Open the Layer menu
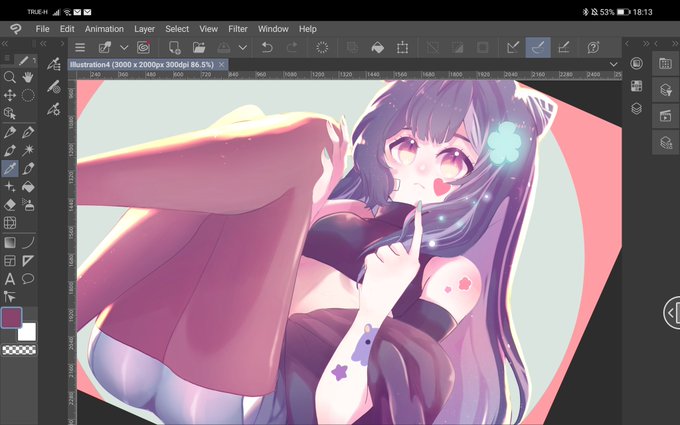Screen dimensions: 680x425 click(x=144, y=29)
